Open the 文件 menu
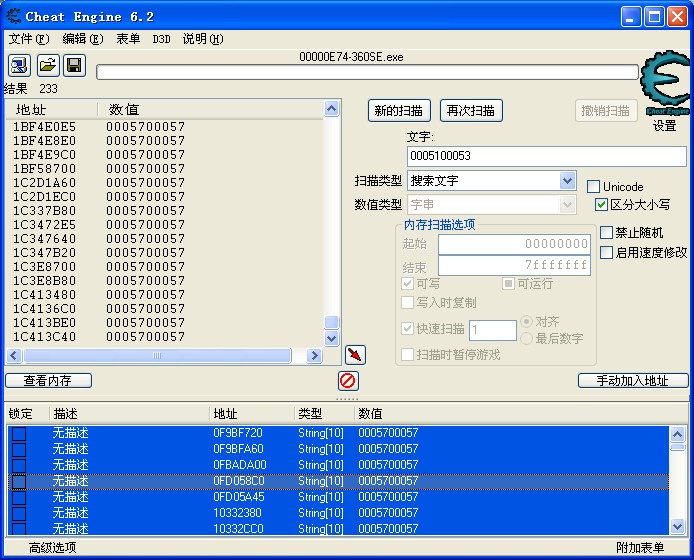The image size is (694, 560). [28, 39]
